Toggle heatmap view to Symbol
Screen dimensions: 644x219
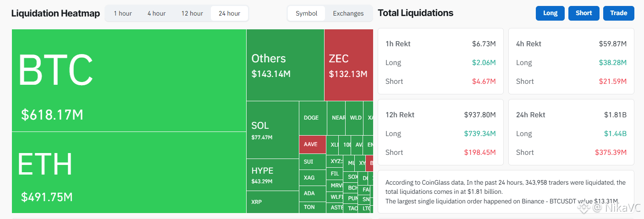307,13
